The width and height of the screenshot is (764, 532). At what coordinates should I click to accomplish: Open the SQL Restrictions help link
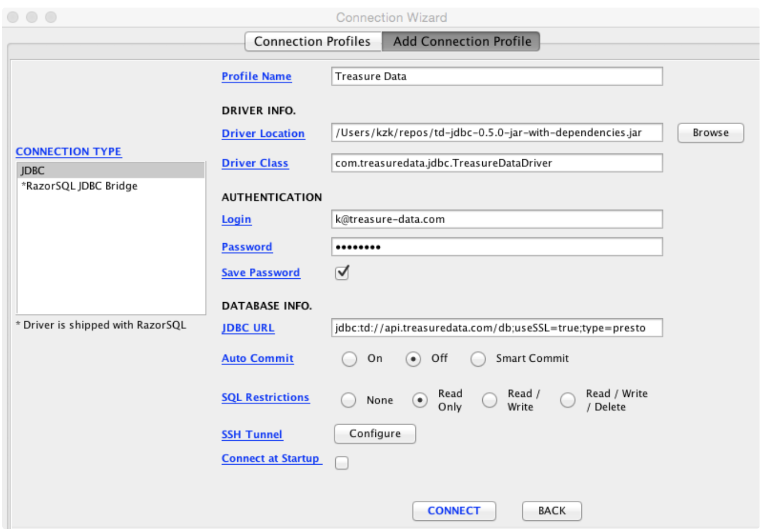coord(265,398)
